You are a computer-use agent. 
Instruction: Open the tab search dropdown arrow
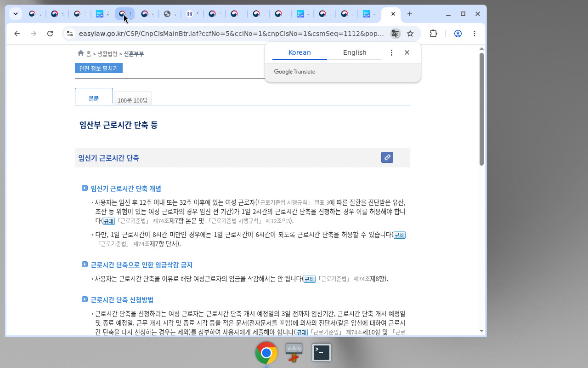(16, 14)
